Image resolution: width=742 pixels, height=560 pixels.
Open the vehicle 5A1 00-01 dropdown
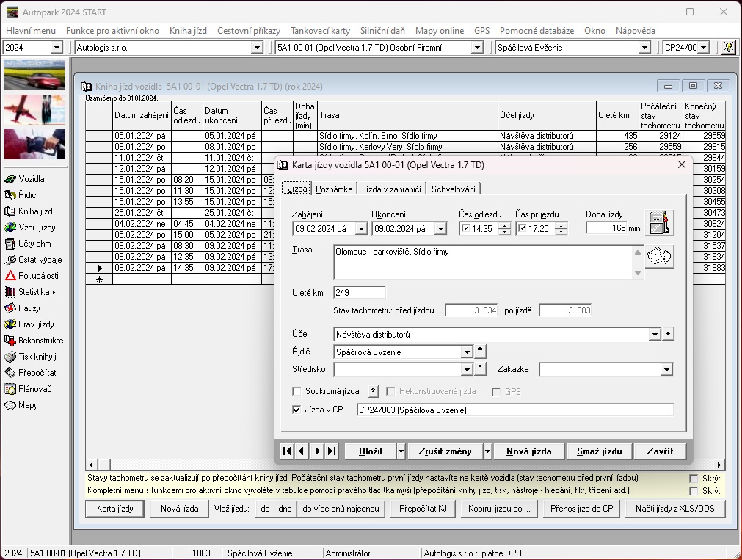[478, 47]
